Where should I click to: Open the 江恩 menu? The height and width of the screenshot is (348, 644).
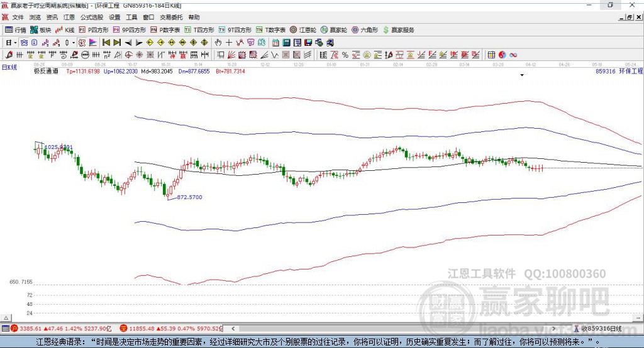tap(69, 17)
